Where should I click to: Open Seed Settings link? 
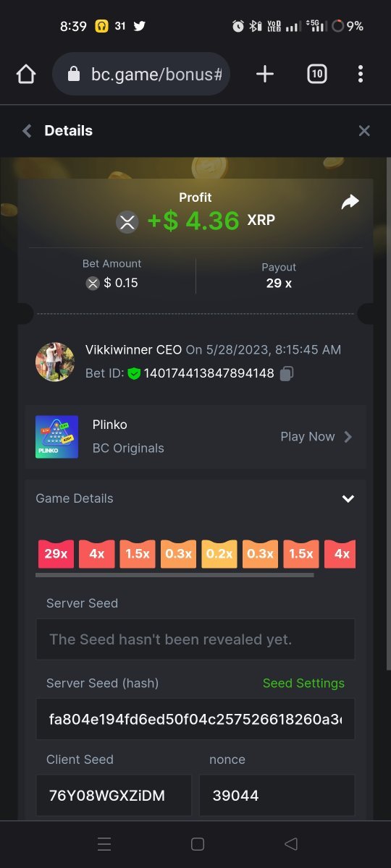coord(303,684)
